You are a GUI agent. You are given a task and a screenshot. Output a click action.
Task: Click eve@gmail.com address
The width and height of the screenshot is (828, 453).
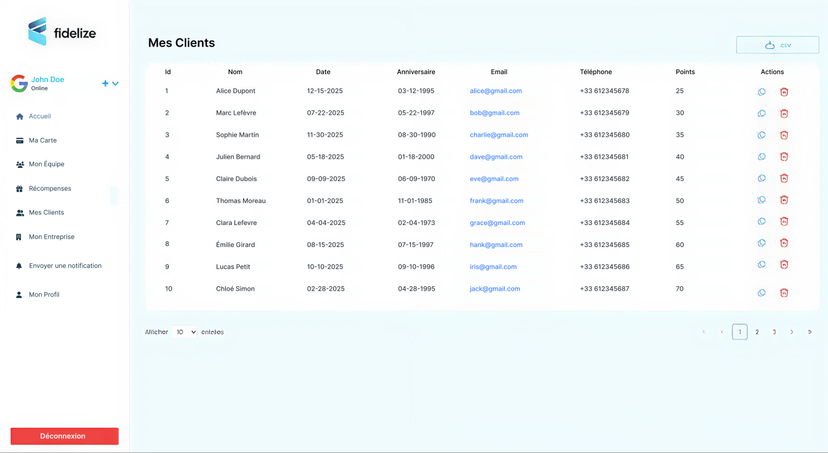pyautogui.click(x=494, y=179)
